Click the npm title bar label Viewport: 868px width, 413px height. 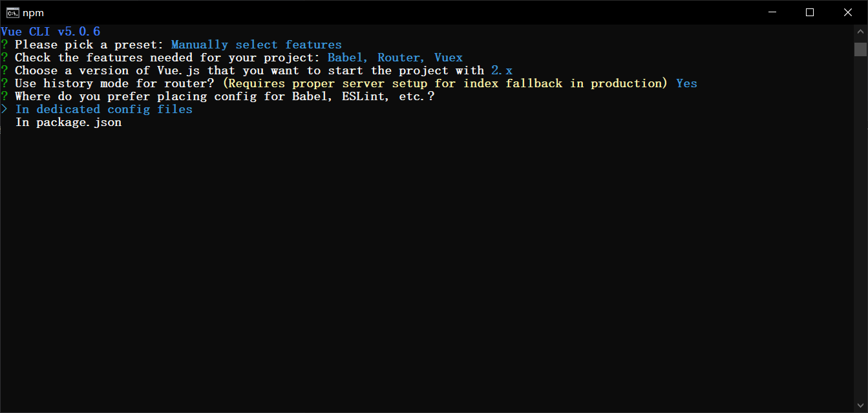click(31, 12)
